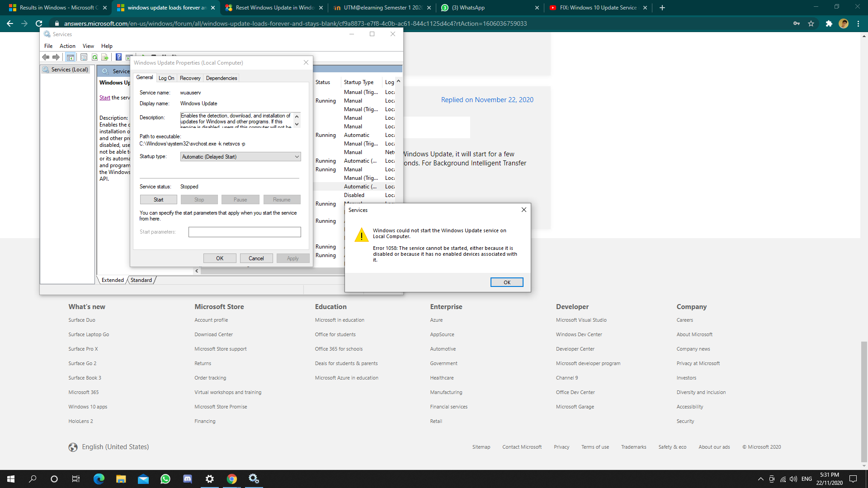Open the Action menu in Services
The height and width of the screenshot is (488, 868).
pyautogui.click(x=67, y=46)
